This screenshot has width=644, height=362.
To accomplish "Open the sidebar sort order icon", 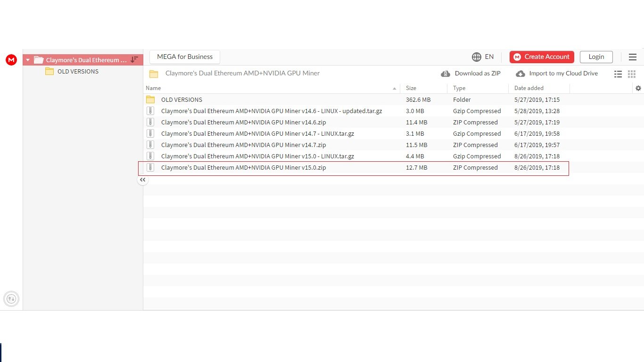I will (134, 60).
